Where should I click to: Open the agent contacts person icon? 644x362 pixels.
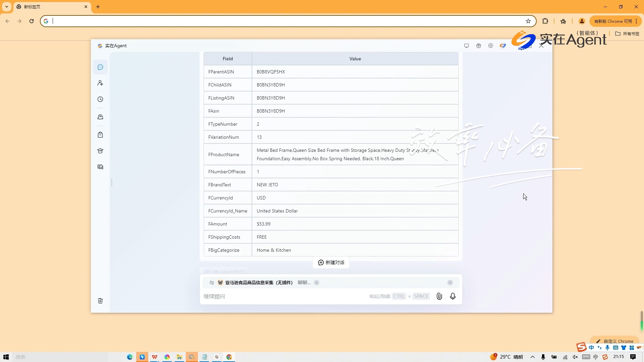click(100, 83)
